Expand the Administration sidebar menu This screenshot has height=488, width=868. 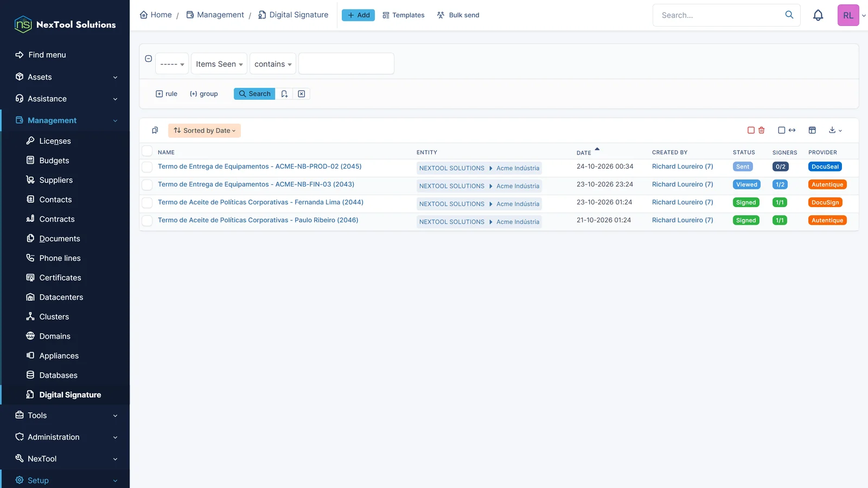point(65,437)
